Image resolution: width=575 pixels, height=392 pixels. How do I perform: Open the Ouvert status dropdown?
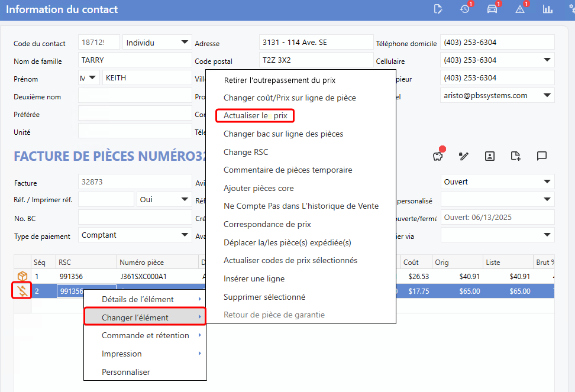pos(498,182)
